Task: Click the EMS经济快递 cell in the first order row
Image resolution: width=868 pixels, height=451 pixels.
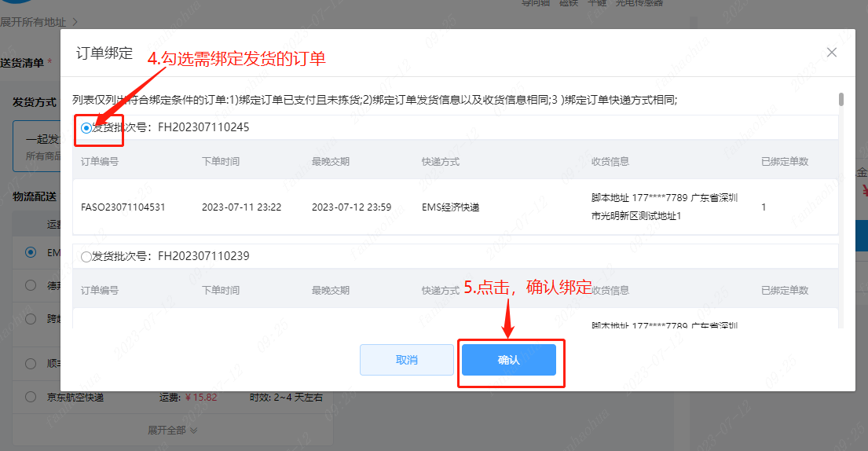Action: tap(450, 207)
